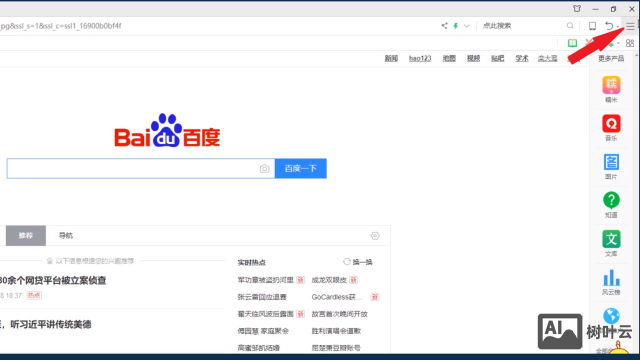Click the 换一换 refresh hot topics button
Image resolution: width=640 pixels, height=360 pixels.
pyautogui.click(x=358, y=262)
